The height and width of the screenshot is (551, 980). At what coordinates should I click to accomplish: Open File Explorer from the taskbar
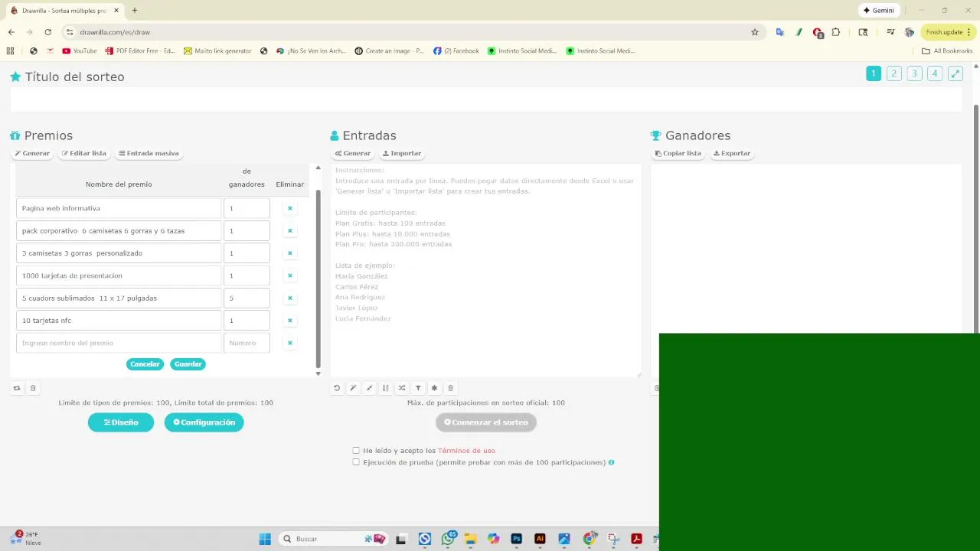click(471, 539)
